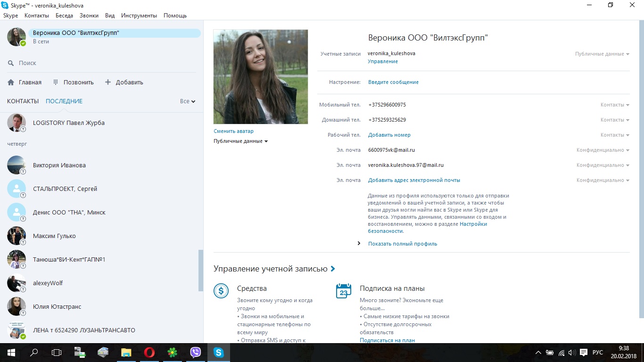Open the Публичные данные dropdown beside account name
This screenshot has height=362, width=644.
coord(602,54)
